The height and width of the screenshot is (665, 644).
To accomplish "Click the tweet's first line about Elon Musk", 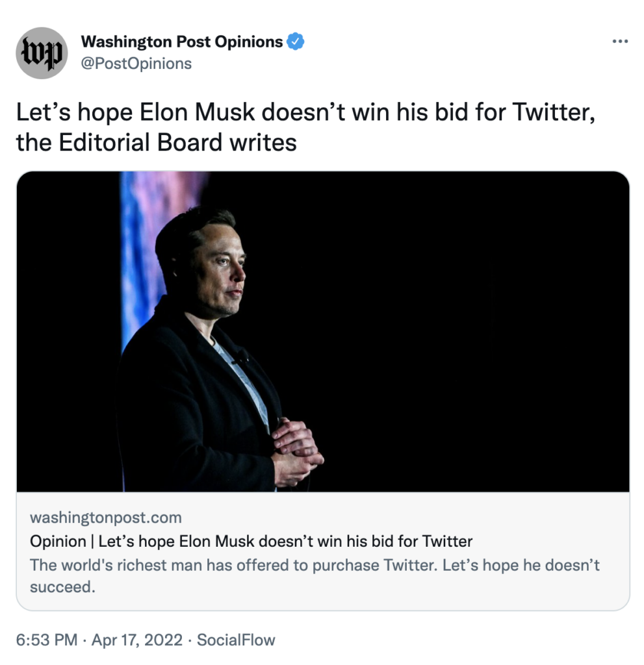I will (305, 112).
